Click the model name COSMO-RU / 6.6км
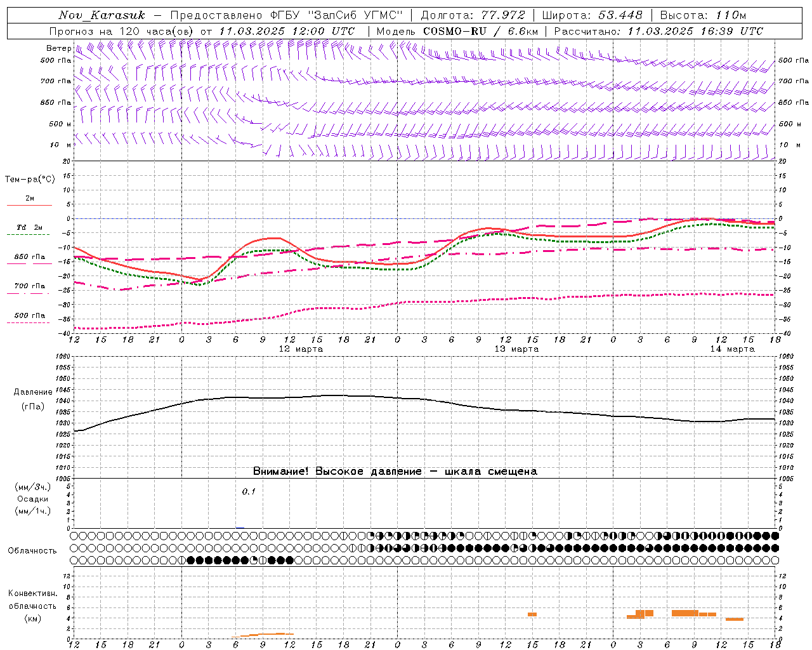Image resolution: width=812 pixels, height=650 pixels. pyautogui.click(x=480, y=31)
